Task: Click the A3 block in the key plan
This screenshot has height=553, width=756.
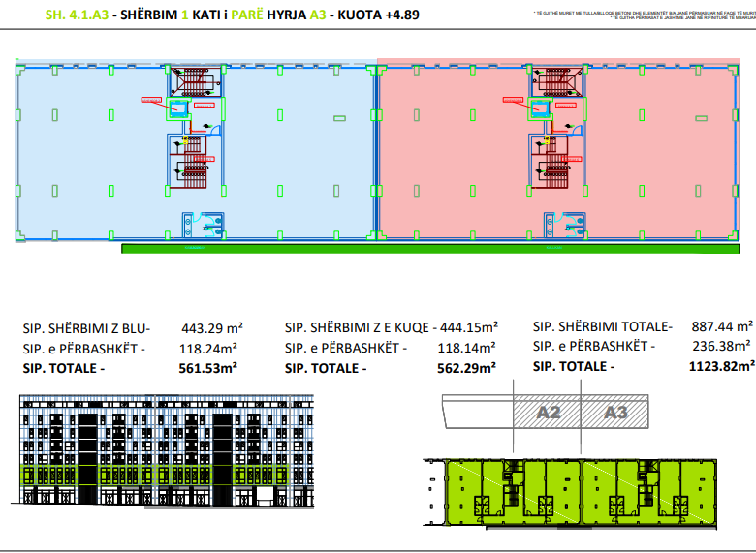Action: click(x=615, y=413)
